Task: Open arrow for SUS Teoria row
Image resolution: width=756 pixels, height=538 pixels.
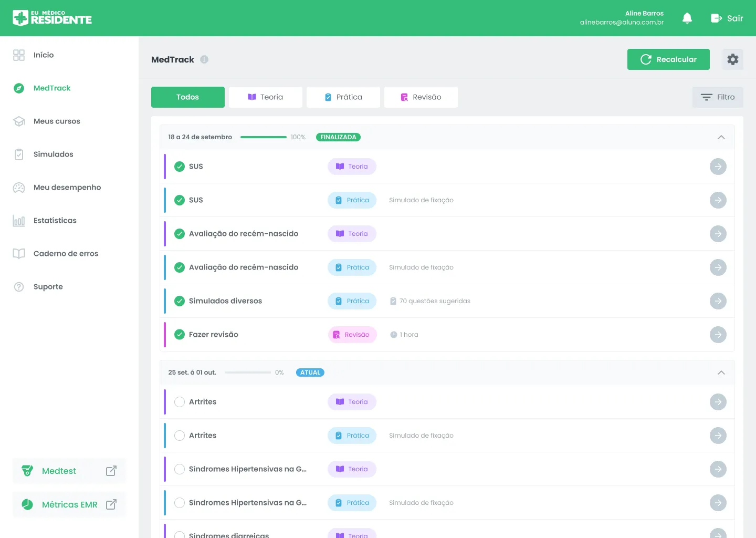Action: tap(718, 167)
